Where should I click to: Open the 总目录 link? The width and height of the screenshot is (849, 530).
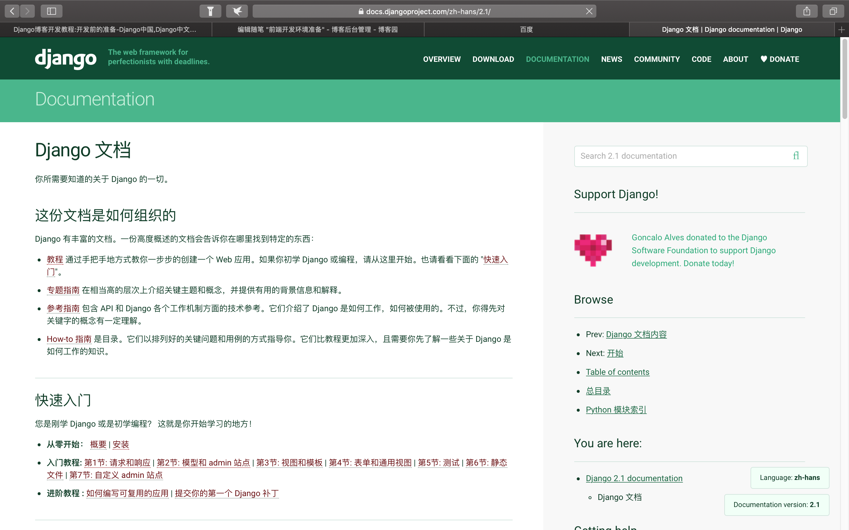(598, 391)
